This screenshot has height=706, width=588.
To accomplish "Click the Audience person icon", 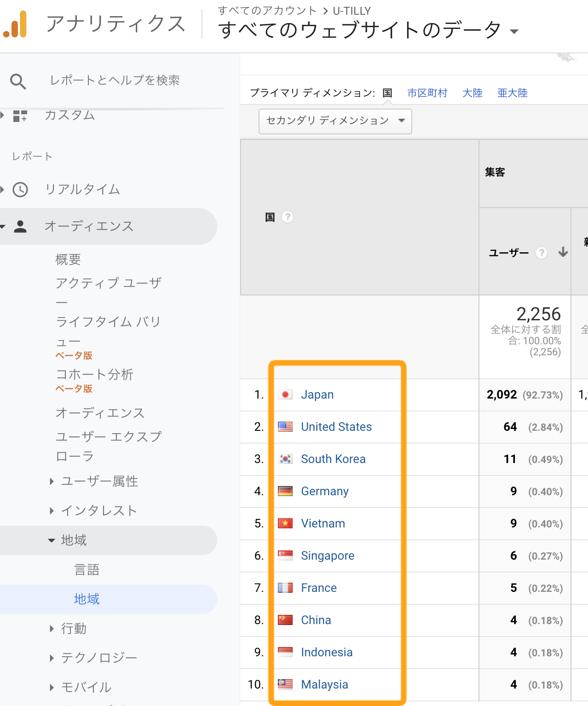I will tap(20, 226).
